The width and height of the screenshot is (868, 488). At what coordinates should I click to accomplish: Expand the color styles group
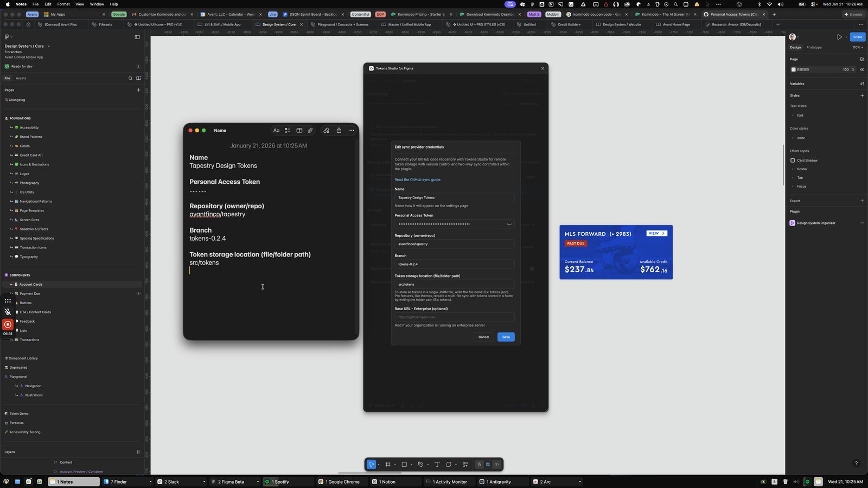pyautogui.click(x=793, y=138)
